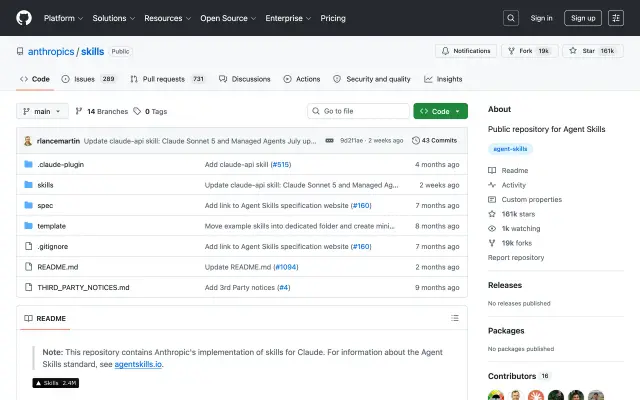Expand the Solutions menu in header
The image size is (640, 400).
[113, 18]
